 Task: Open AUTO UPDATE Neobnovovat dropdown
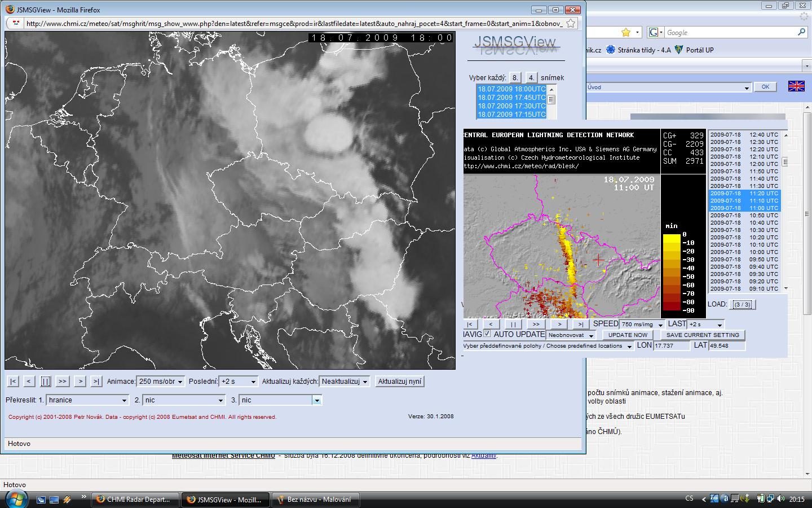click(571, 335)
